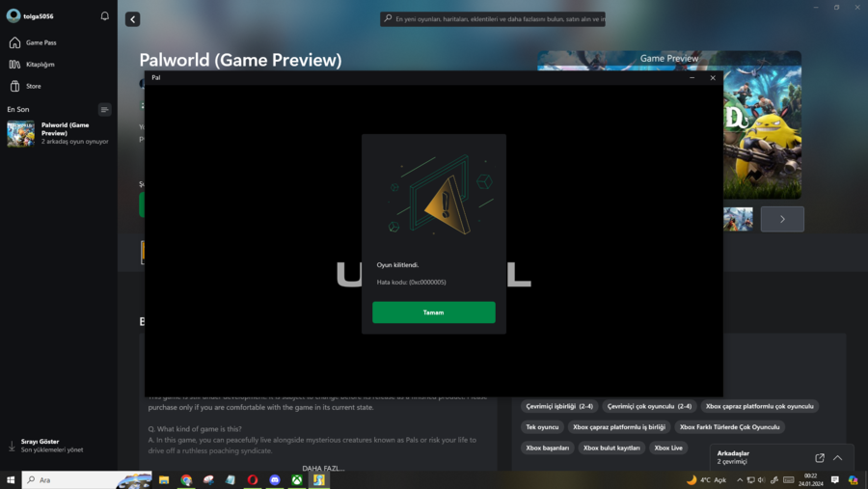Screen dimensions: 868x489
Task: Open weather widget showing 4°C Açık
Action: coord(706,480)
